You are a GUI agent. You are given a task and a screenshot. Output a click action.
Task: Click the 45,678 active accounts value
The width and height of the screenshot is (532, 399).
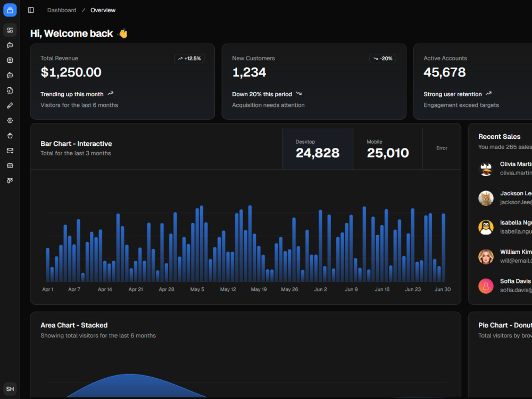[x=444, y=72]
